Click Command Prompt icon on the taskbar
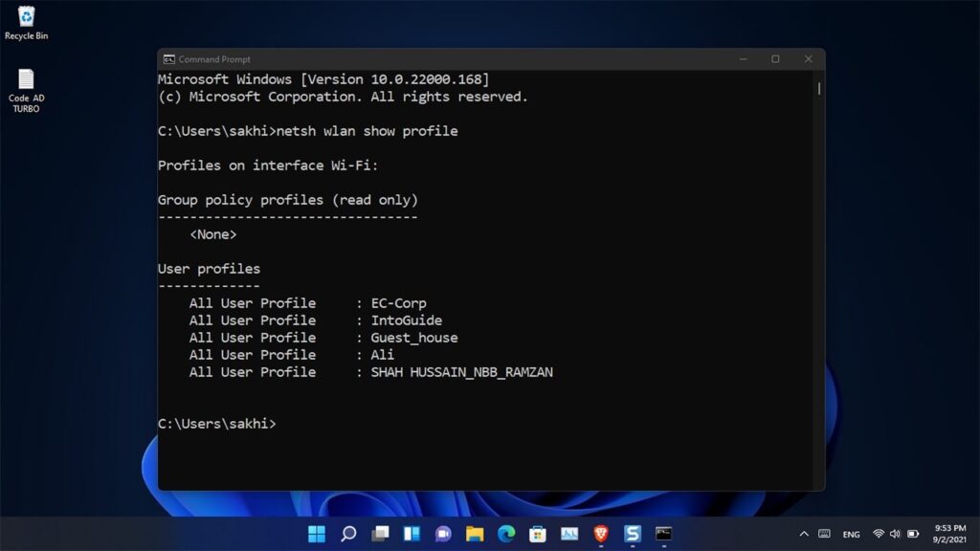The height and width of the screenshot is (551, 980). point(664,534)
